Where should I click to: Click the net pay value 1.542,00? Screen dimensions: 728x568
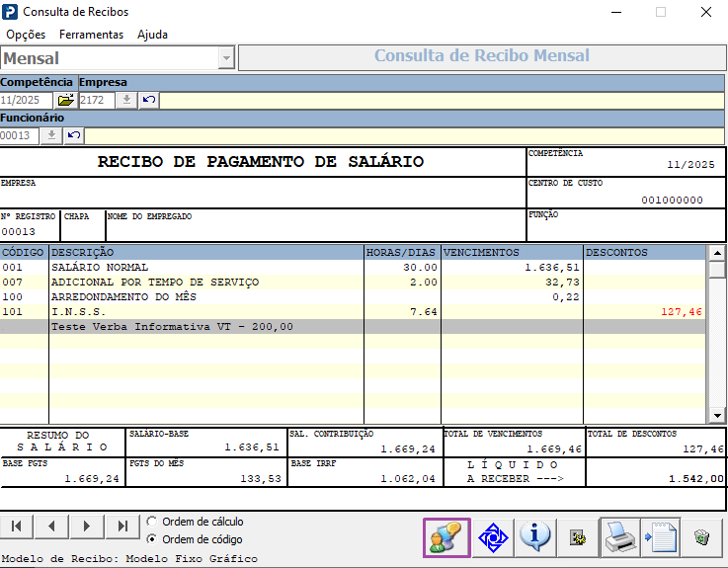[696, 478]
